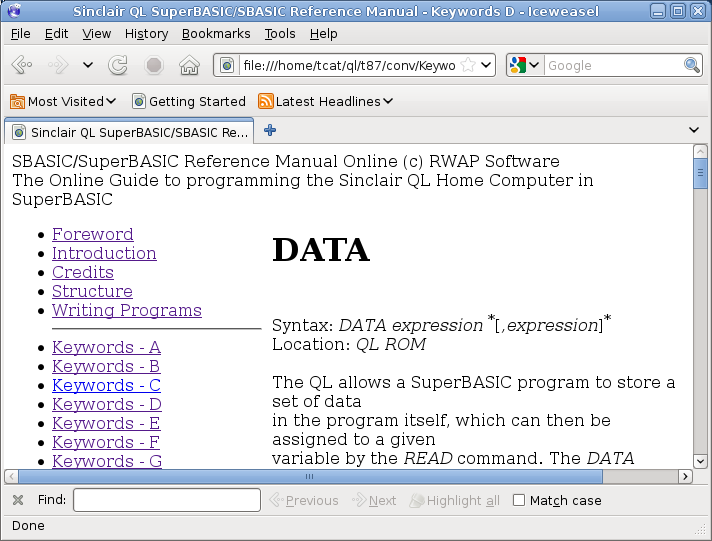The image size is (712, 541).
Task: Open the Keywords - A link
Action: (106, 347)
